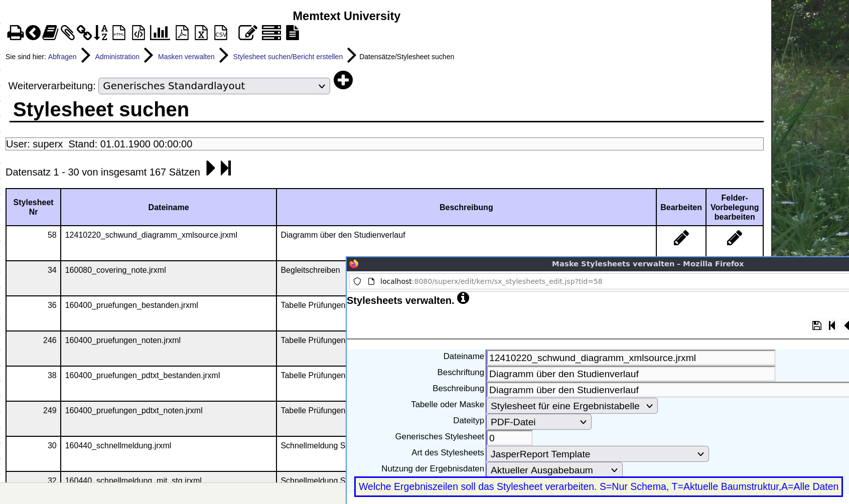Select 160400_pruefungen_pdtxt_noten.jrxml cell

point(169,419)
